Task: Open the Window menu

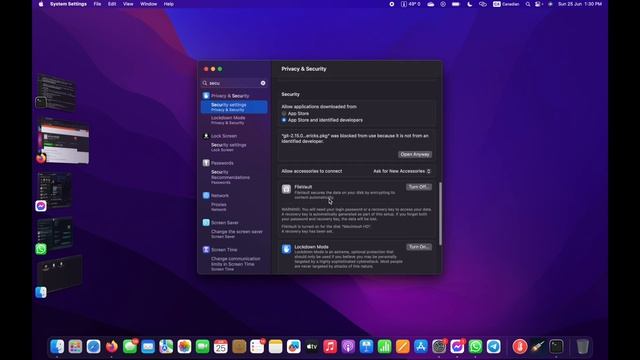Action: (149, 4)
